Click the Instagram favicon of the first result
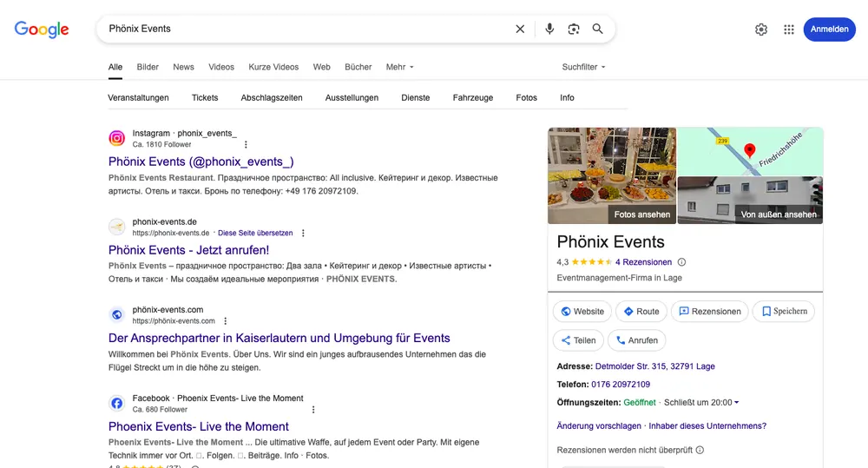Viewport: 868px width, 468px height. click(x=117, y=138)
